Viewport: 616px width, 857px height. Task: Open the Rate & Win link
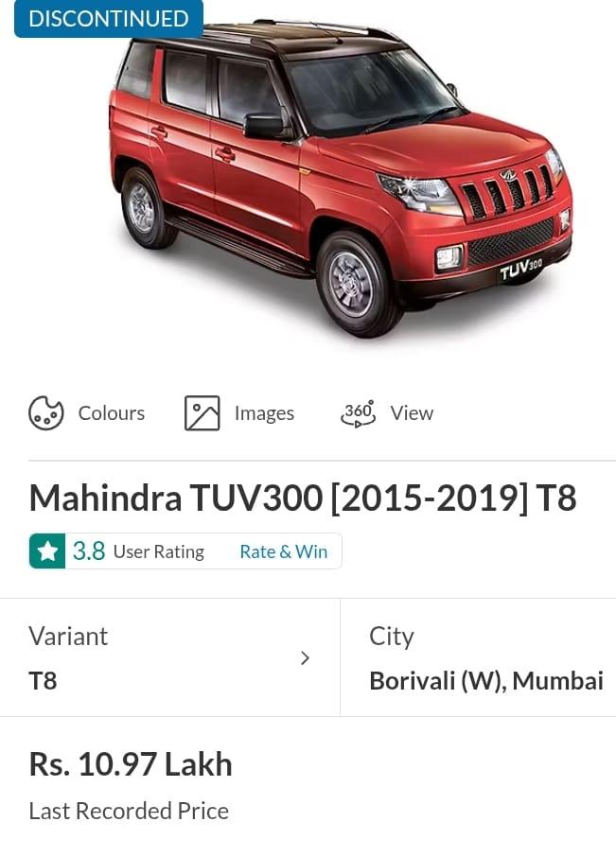284,551
